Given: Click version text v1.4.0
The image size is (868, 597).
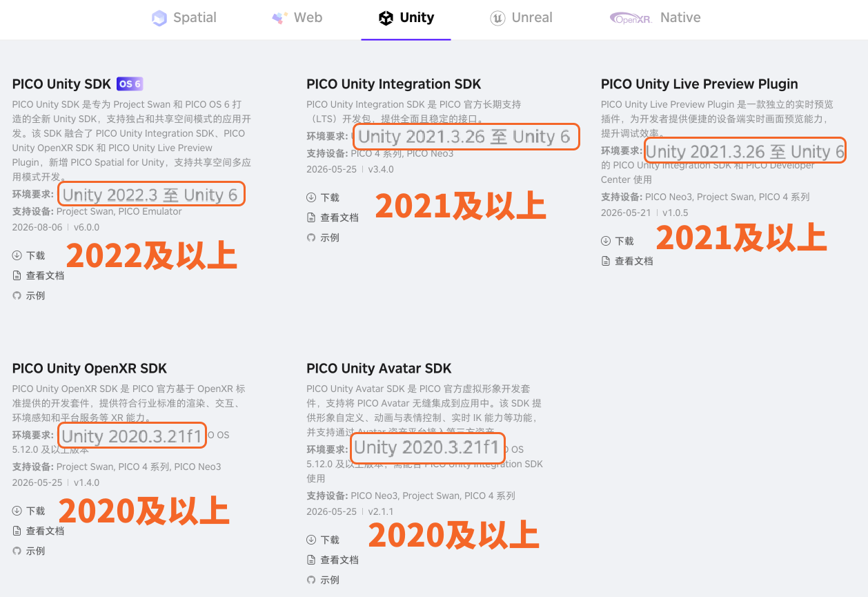Looking at the screenshot, I should (86, 482).
